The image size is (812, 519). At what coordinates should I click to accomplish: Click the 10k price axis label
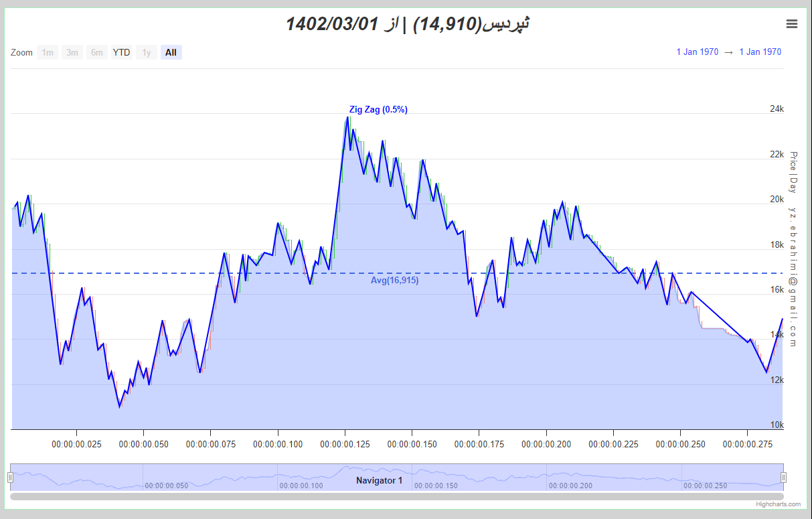tap(777, 425)
